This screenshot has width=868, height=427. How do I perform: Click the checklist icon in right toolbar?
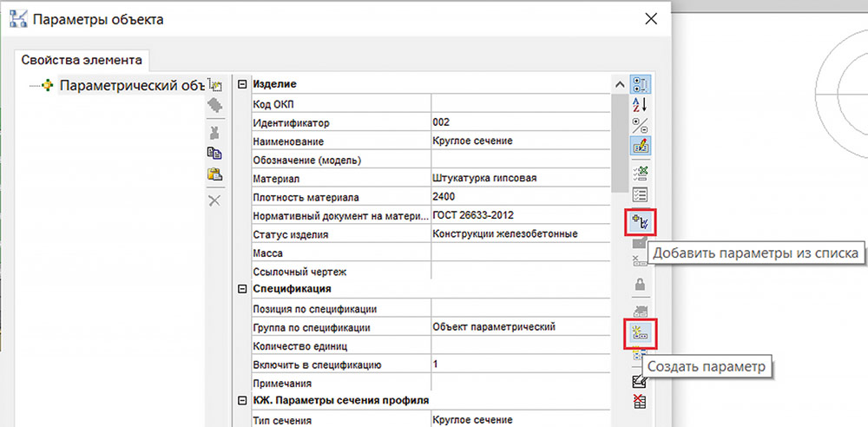click(641, 194)
